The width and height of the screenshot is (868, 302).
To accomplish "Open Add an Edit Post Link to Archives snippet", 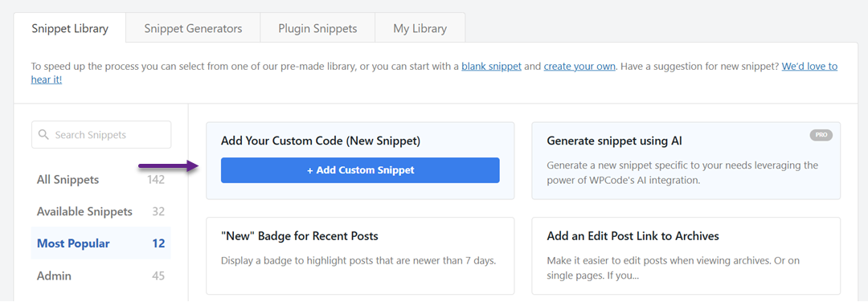I will (x=686, y=255).
